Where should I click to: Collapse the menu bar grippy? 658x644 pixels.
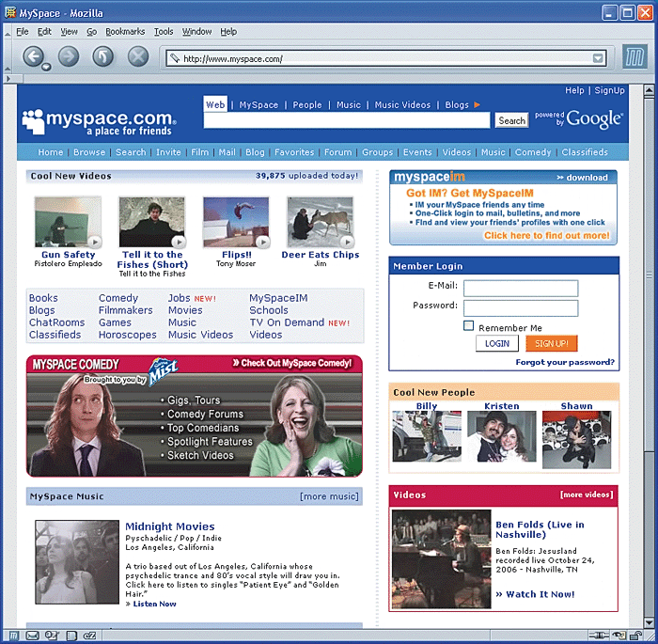tap(8, 32)
